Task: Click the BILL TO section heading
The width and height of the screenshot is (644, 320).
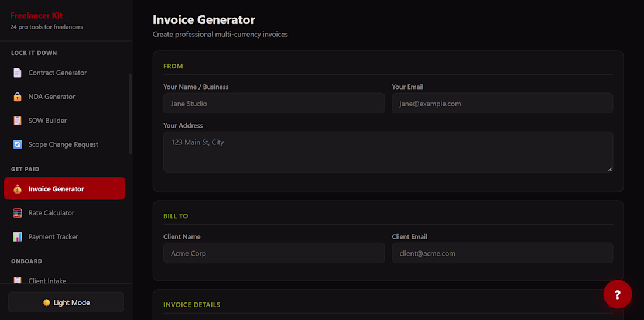Action: [176, 216]
